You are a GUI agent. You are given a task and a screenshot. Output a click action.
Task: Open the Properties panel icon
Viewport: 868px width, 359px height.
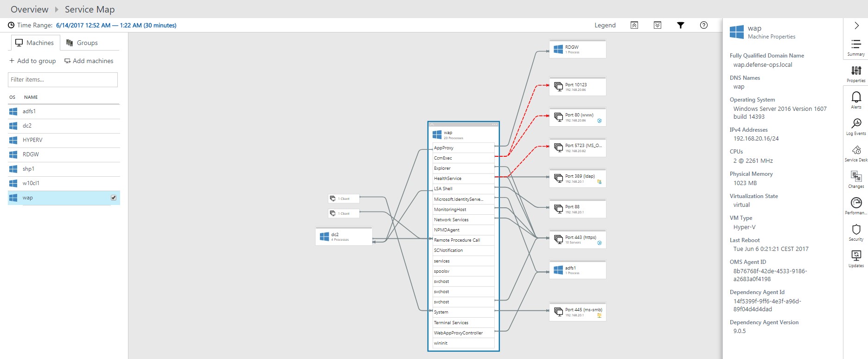(856, 71)
